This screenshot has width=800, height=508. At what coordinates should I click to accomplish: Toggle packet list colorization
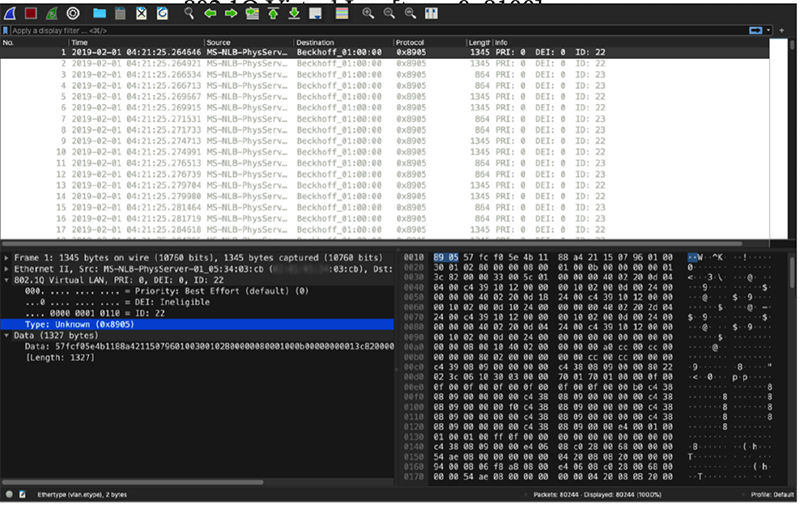click(342, 13)
